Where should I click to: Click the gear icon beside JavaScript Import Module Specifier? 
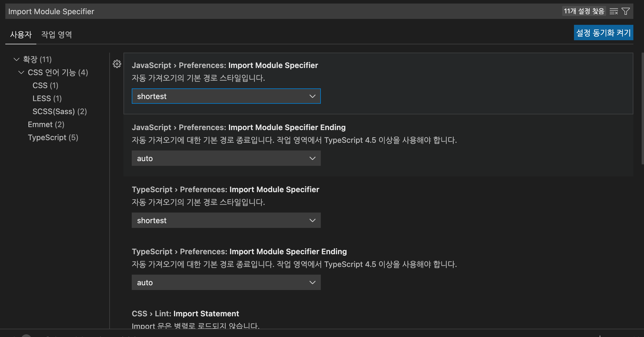coord(117,64)
